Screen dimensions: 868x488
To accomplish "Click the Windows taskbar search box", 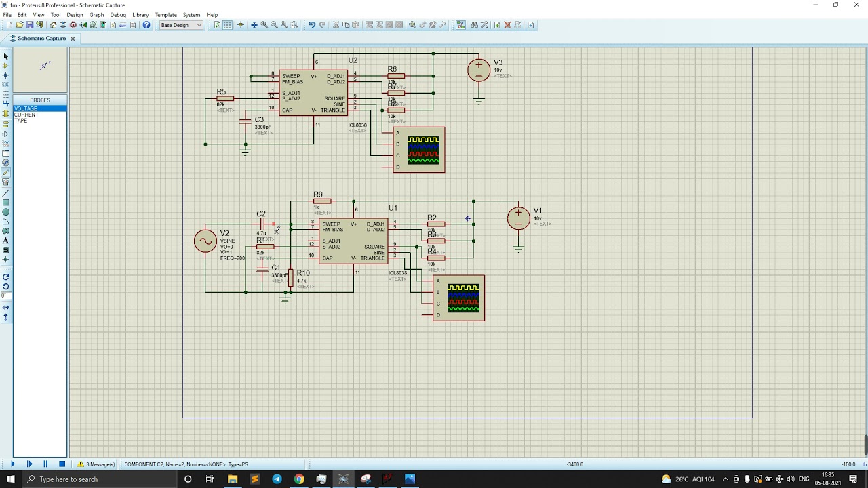I will [99, 479].
